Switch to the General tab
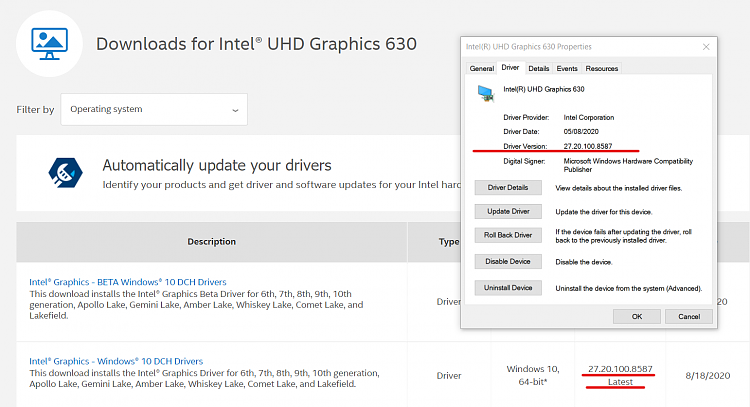The height and width of the screenshot is (407, 750). pos(481,68)
